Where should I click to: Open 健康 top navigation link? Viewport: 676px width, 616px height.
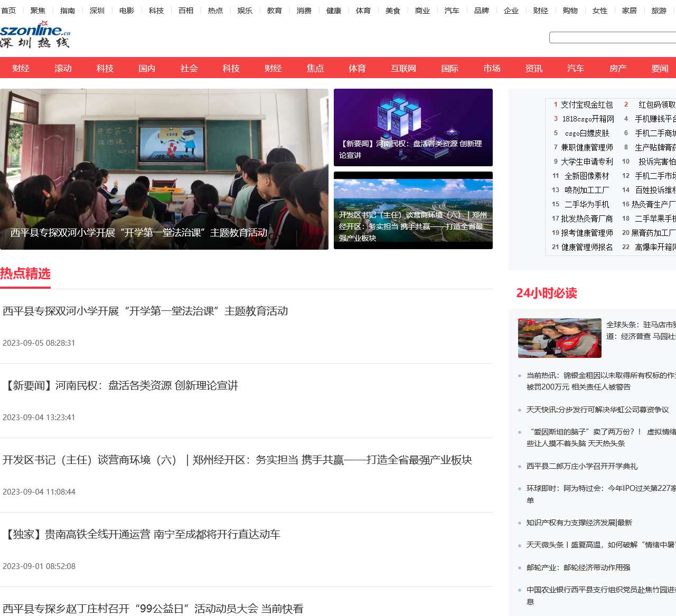[x=334, y=11]
